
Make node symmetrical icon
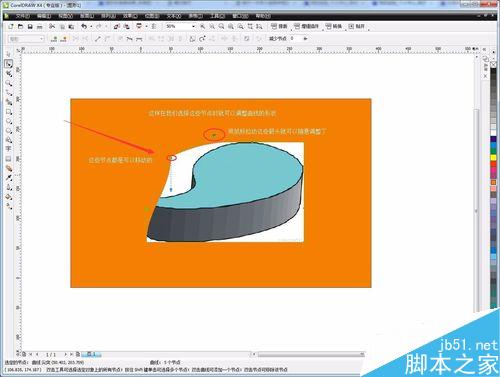click(x=139, y=39)
